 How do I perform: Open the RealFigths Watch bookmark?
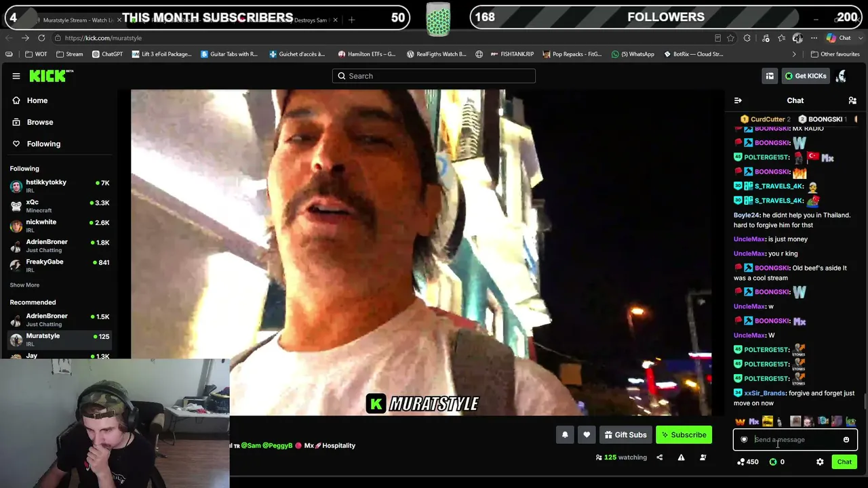click(x=436, y=54)
